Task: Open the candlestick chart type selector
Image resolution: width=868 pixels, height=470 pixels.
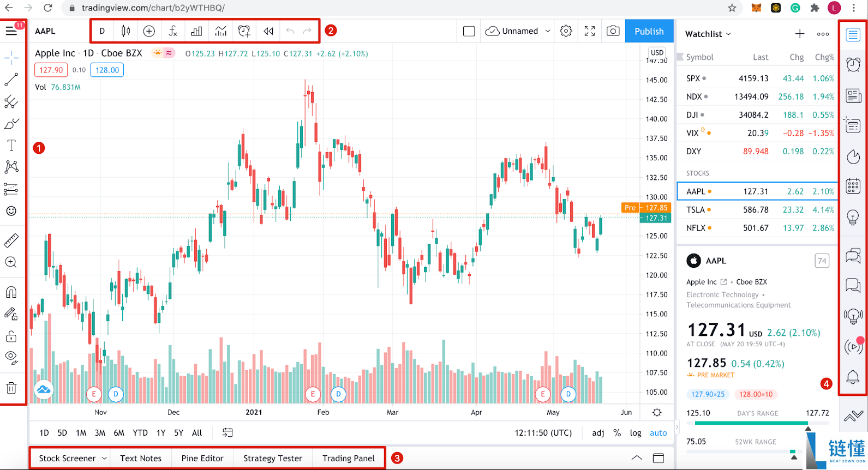Action: [125, 31]
